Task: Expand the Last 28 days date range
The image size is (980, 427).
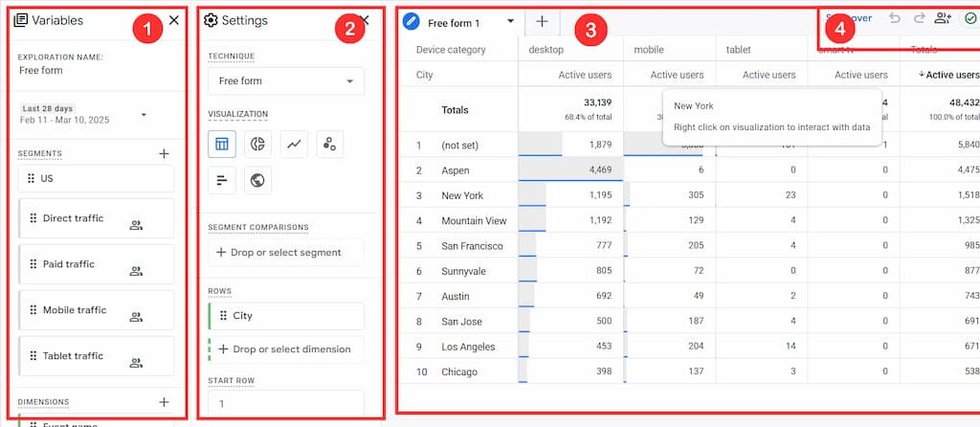Action: point(144,115)
